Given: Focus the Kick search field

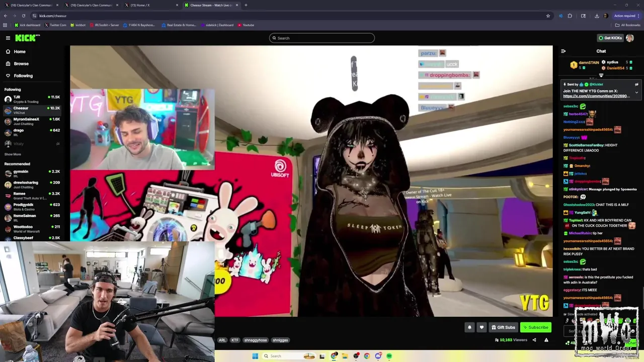Looking at the screenshot, I should 322,38.
